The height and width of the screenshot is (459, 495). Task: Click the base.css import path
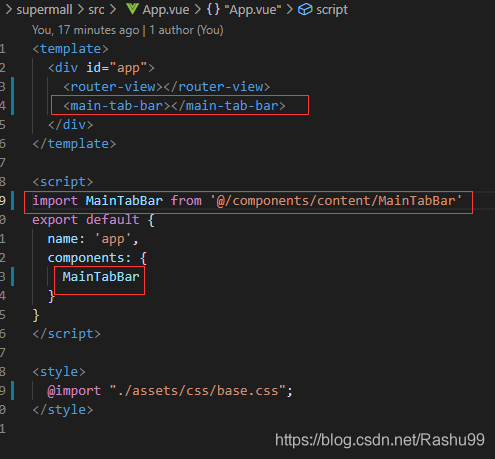pos(198,391)
